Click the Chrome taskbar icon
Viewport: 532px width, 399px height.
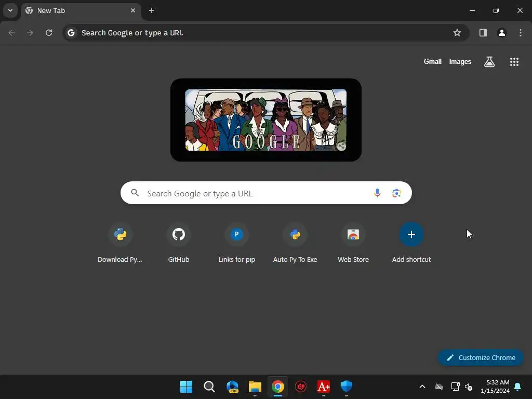tap(278, 387)
